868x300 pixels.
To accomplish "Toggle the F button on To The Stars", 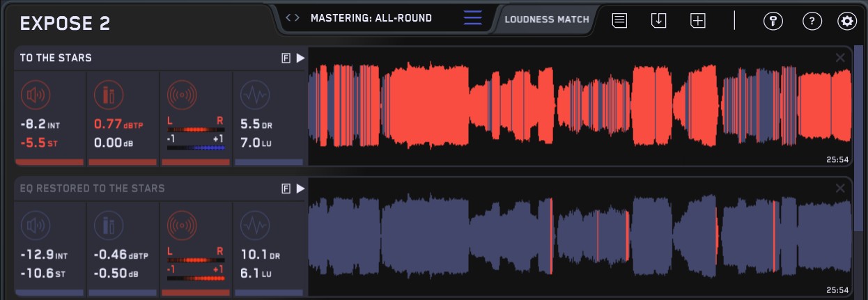I will (x=286, y=58).
